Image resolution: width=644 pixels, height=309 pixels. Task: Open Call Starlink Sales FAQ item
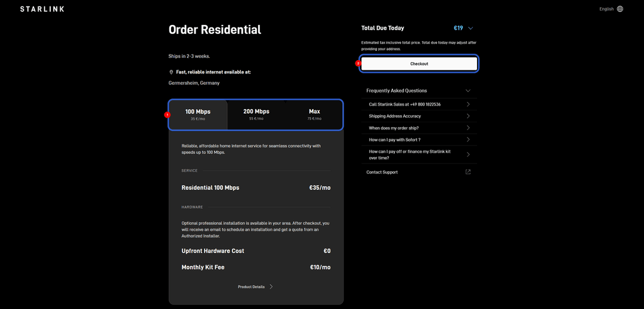(419, 104)
